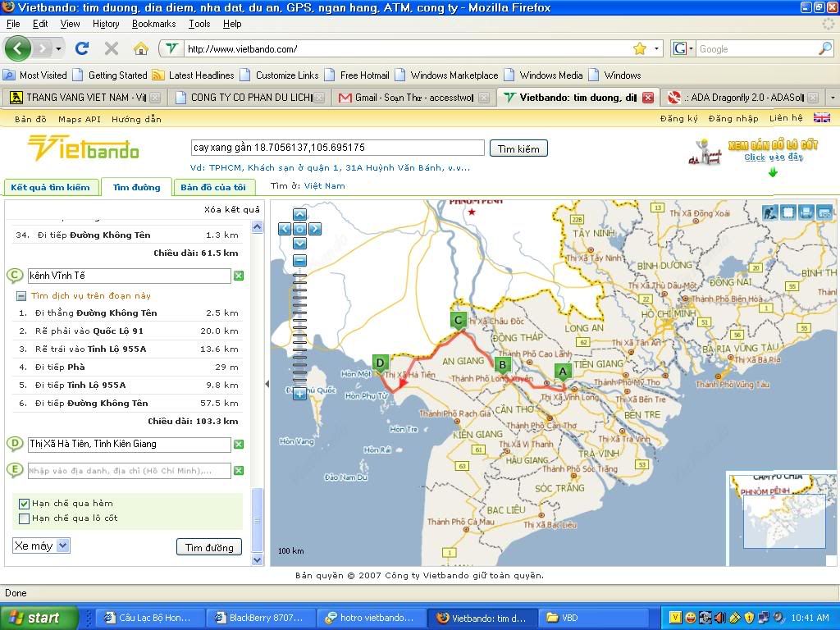Pan the map right
Viewport: 840px width, 630px height.
pyautogui.click(x=315, y=229)
